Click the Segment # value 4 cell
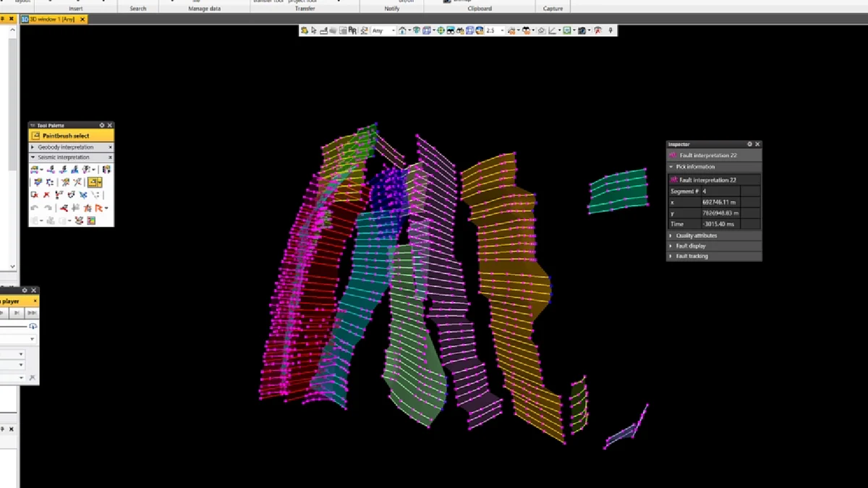Viewport: 868px width, 488px height. click(x=721, y=192)
